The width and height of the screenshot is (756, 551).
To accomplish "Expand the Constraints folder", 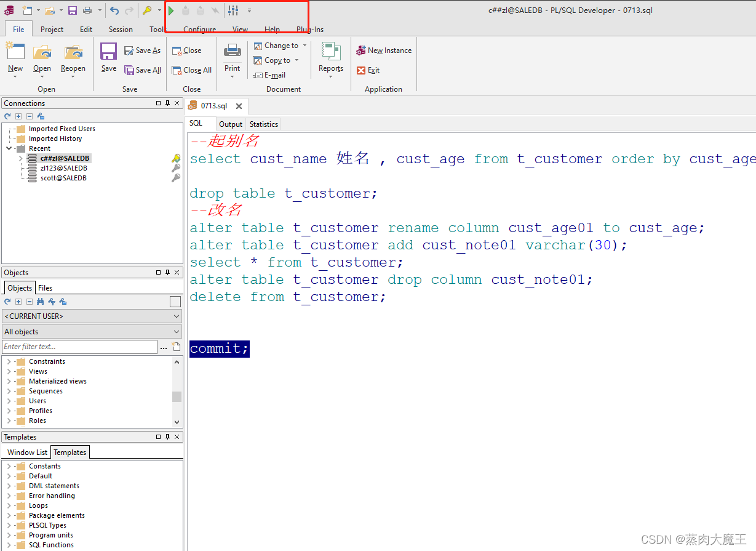I will (9, 361).
